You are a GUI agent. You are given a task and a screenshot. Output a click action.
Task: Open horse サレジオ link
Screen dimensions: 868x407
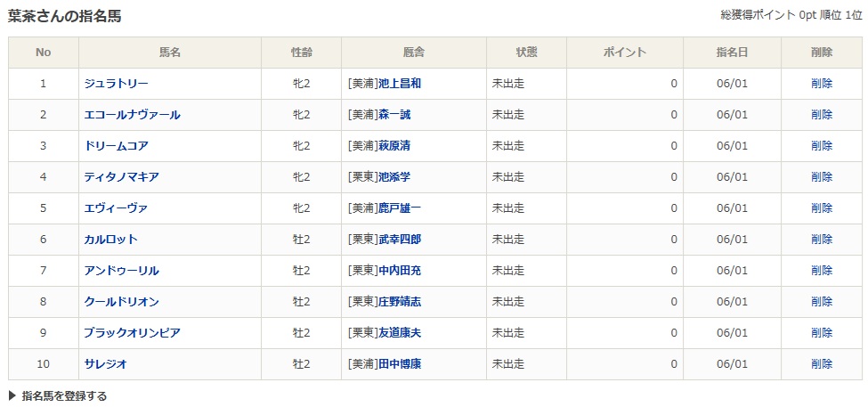pyautogui.click(x=106, y=364)
